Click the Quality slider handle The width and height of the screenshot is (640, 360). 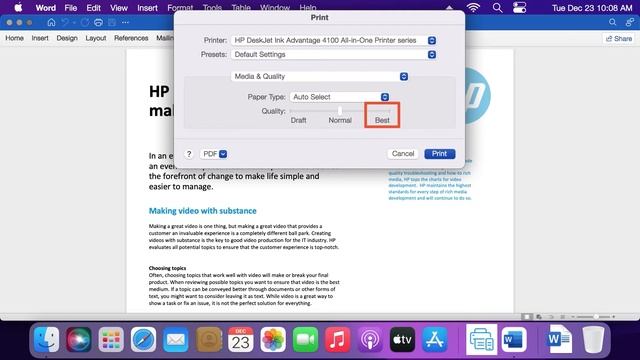(340, 110)
